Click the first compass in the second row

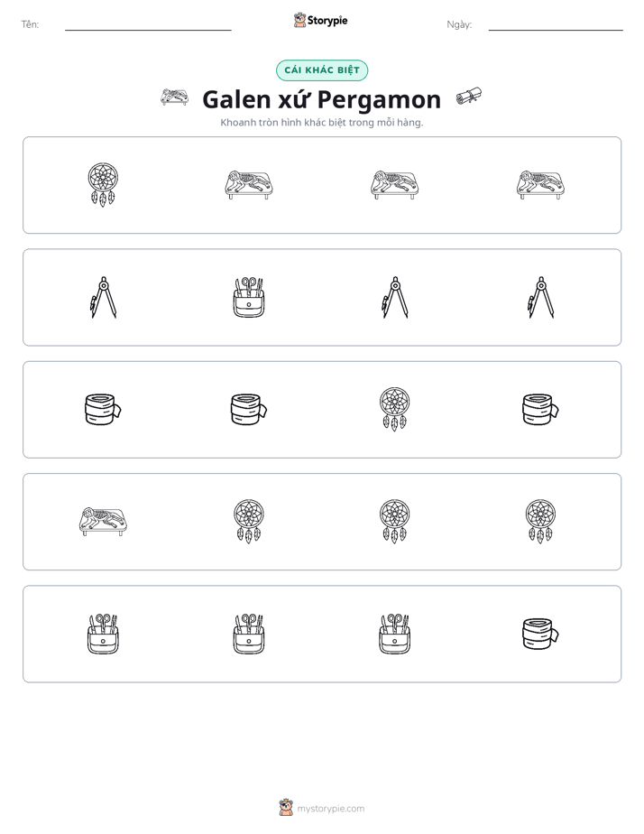103,297
